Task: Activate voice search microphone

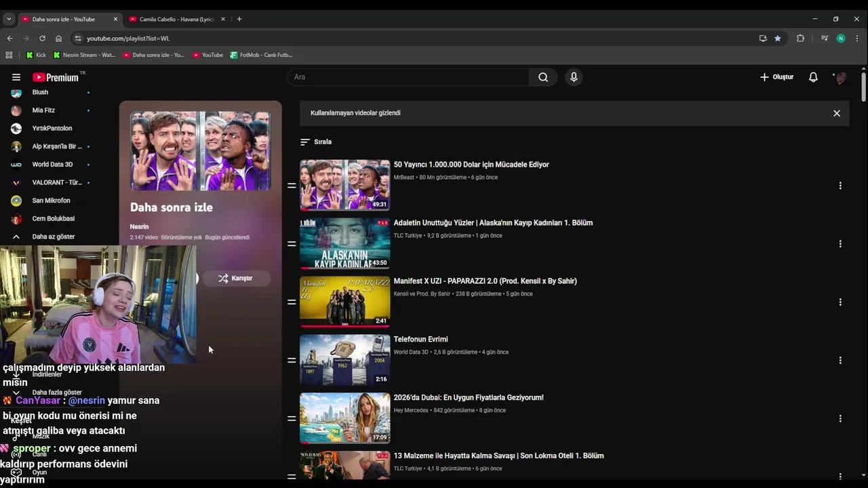Action: [574, 77]
